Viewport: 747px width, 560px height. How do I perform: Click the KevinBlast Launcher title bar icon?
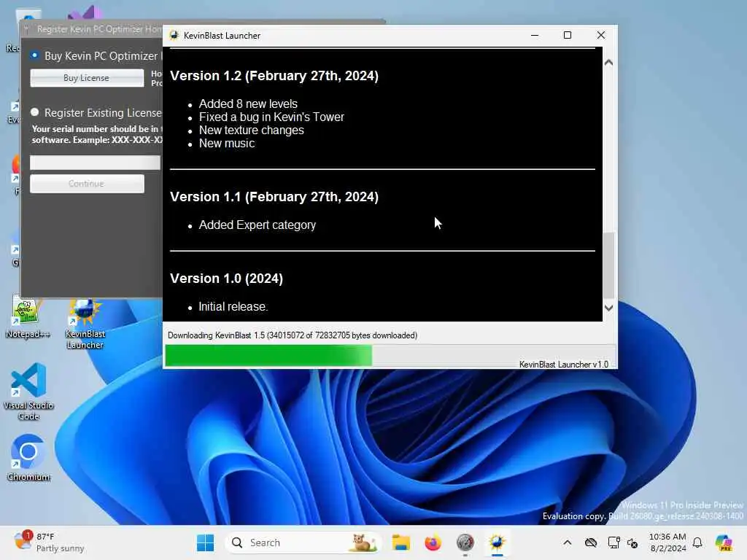174,35
